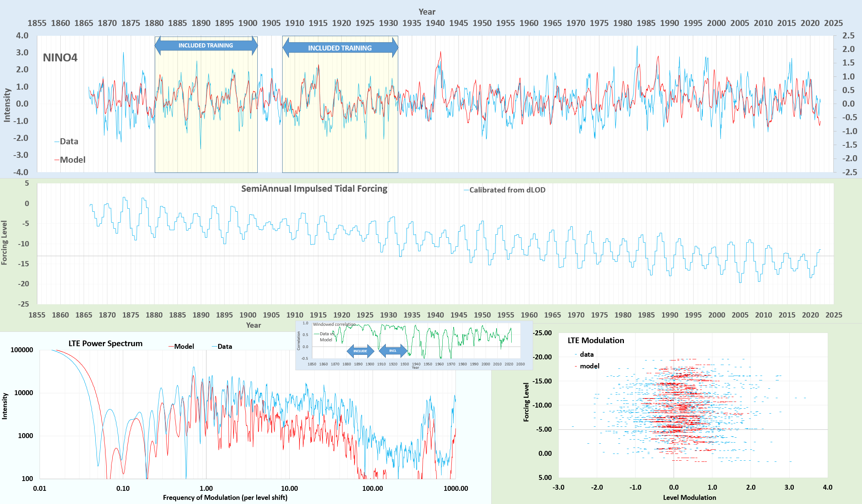The width and height of the screenshot is (862, 504).
Task: Select the Data vs Model legend in the correlation inset
Action: click(x=326, y=336)
